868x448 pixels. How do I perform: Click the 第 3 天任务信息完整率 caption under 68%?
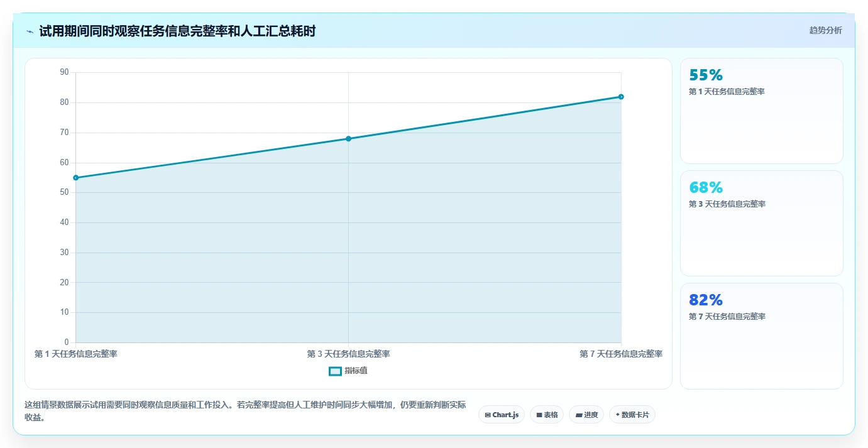click(727, 204)
